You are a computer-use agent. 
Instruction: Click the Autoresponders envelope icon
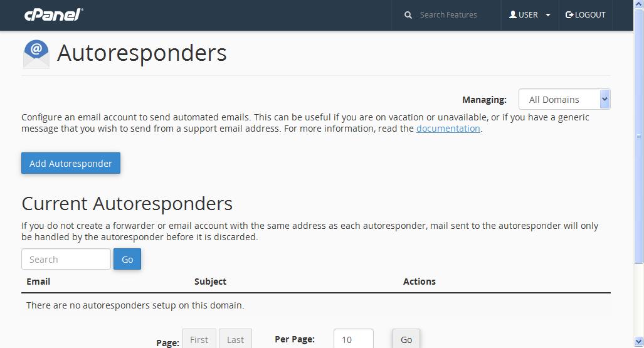pyautogui.click(x=36, y=54)
